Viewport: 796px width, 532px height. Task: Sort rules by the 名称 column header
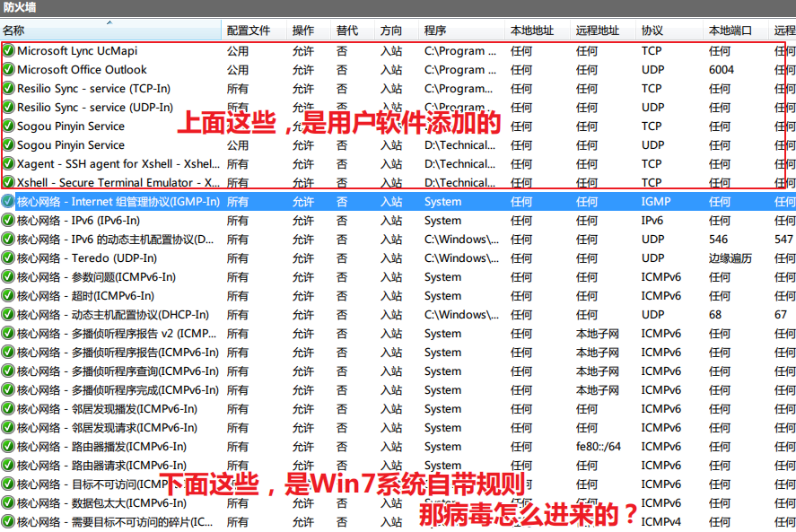110,31
